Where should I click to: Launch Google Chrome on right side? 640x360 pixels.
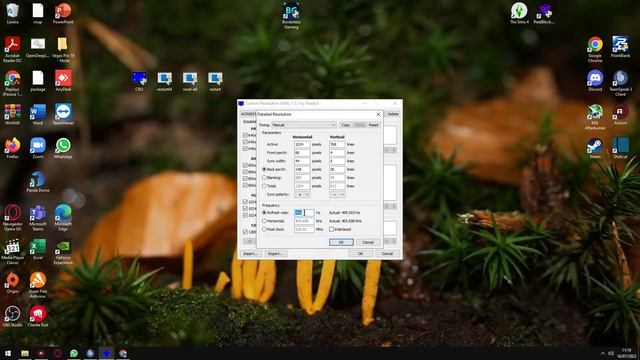pos(595,49)
